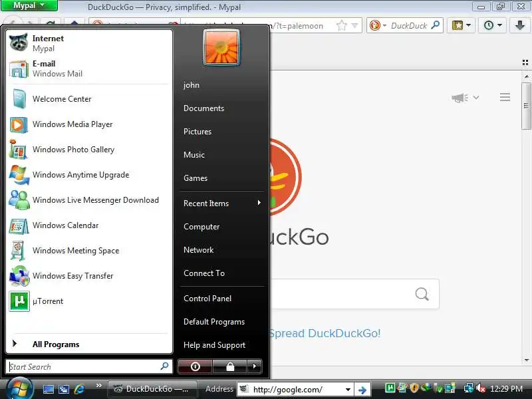Follow the Spread DuckDuckGo! link
The width and height of the screenshot is (532, 399).
pyautogui.click(x=325, y=333)
